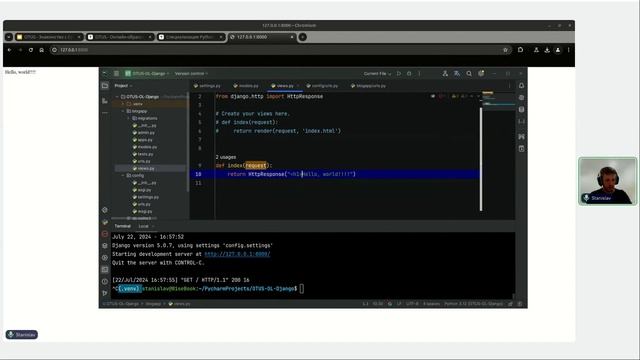The image size is (640, 360).
Task: Open the OTUS-OL-Django project dropdown
Action: coord(147,73)
